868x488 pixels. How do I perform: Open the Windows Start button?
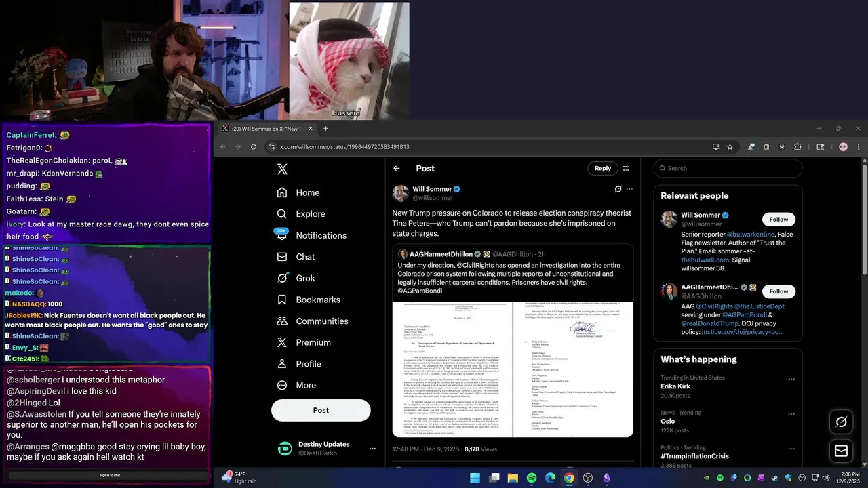[475, 478]
